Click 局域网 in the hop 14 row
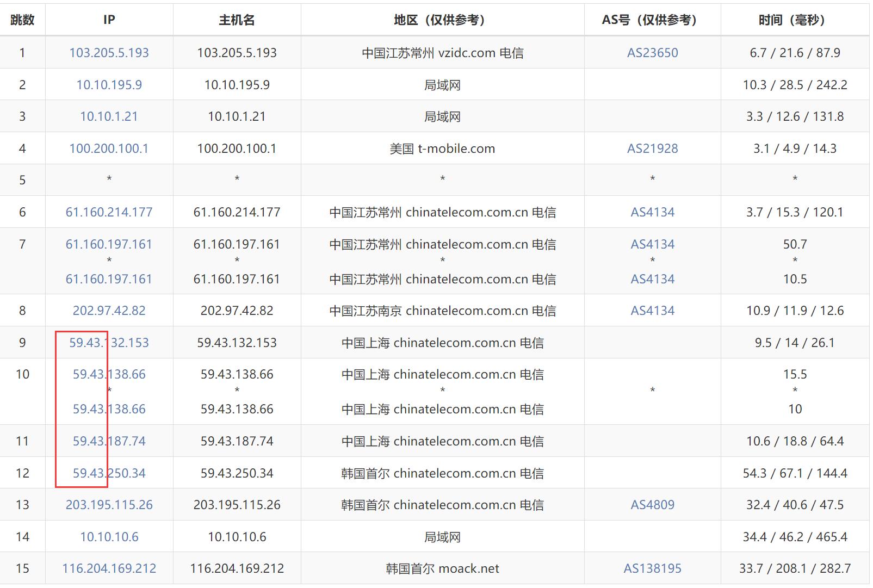 [x=442, y=537]
